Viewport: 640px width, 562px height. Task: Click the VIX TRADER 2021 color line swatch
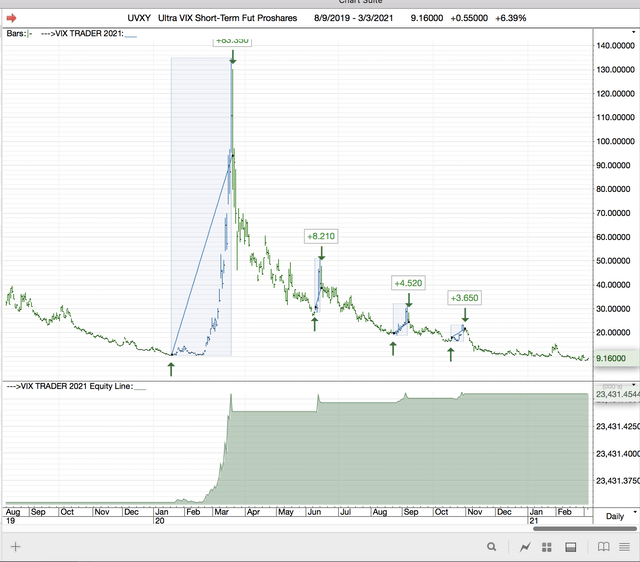[x=131, y=37]
